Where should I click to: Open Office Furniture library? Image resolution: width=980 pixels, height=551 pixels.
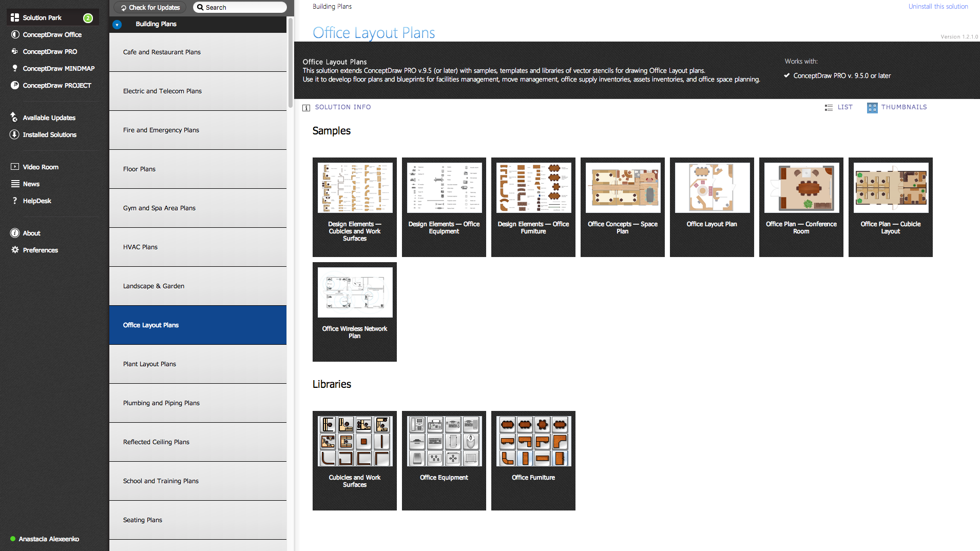pos(533,461)
